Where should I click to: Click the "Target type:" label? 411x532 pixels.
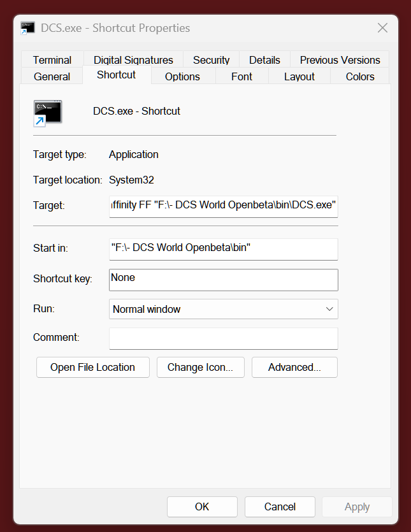tap(60, 154)
